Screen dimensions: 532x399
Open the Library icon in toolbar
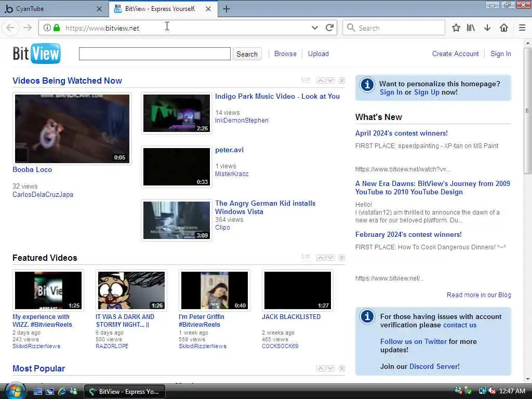[471, 28]
